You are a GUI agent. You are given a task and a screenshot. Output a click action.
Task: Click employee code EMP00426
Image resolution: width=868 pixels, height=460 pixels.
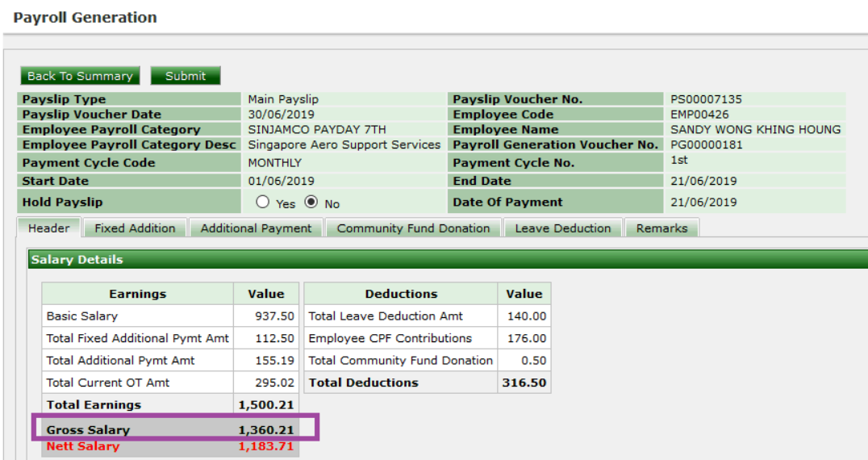click(x=699, y=115)
